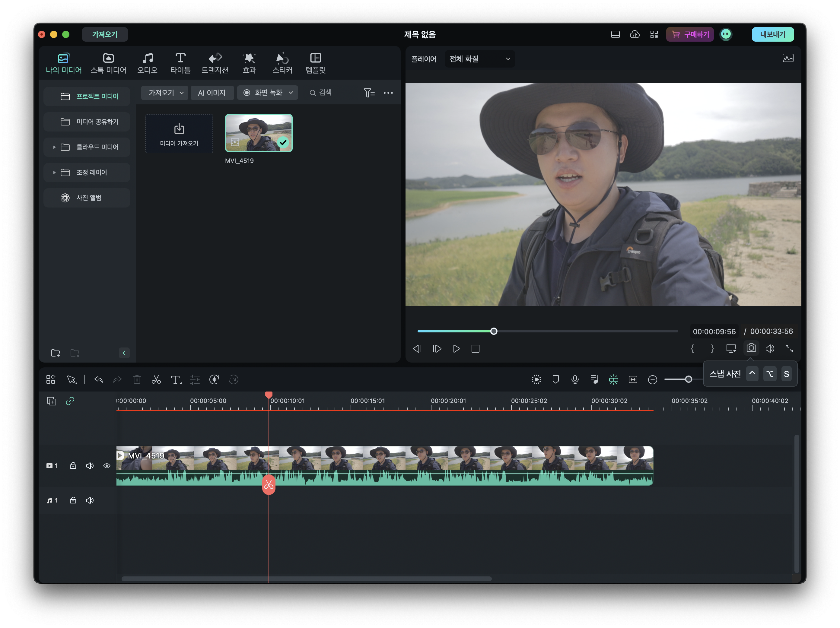Mute audio track 1 speaker icon
Viewport: 840px width, 628px height.
[x=90, y=500]
